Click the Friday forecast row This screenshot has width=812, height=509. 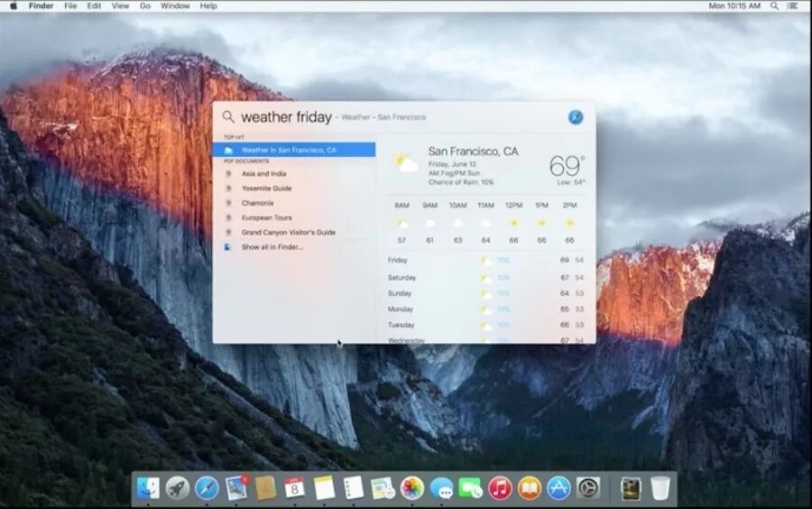pyautogui.click(x=485, y=260)
